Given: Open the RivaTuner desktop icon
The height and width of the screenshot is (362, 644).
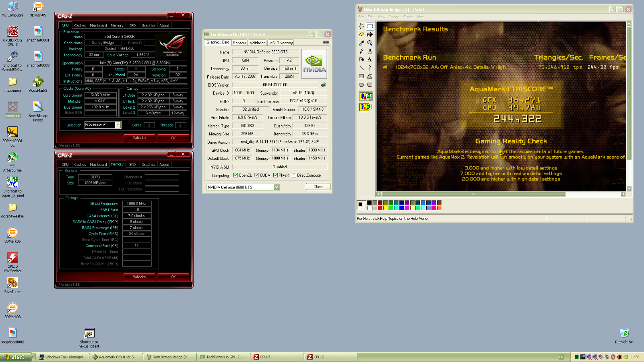Looking at the screenshot, I should [12, 285].
